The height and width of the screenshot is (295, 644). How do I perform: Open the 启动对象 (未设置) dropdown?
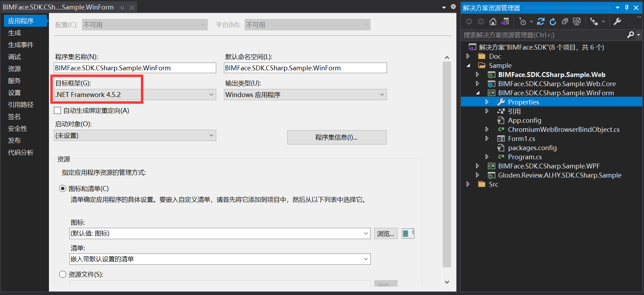click(135, 135)
